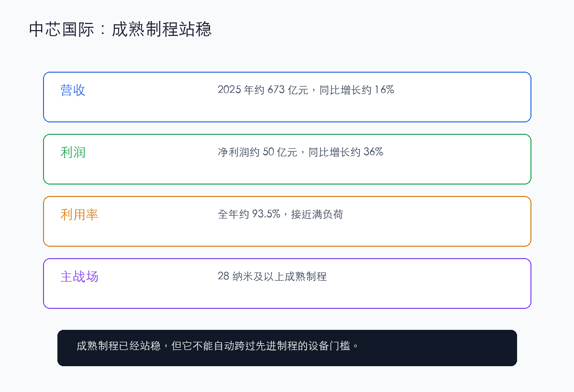Screen dimensions: 574x392
Task: Click text 净利润约 50 亿元，同比增长约 36%
Action: pyautogui.click(x=300, y=152)
